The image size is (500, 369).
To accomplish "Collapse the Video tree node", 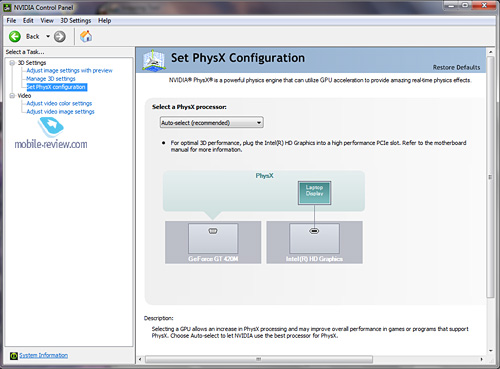I will [12, 96].
